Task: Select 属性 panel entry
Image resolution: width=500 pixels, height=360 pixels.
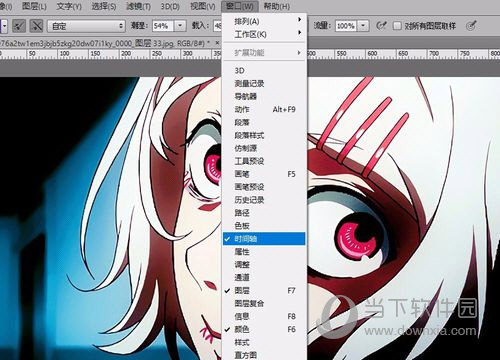Action: (264, 252)
